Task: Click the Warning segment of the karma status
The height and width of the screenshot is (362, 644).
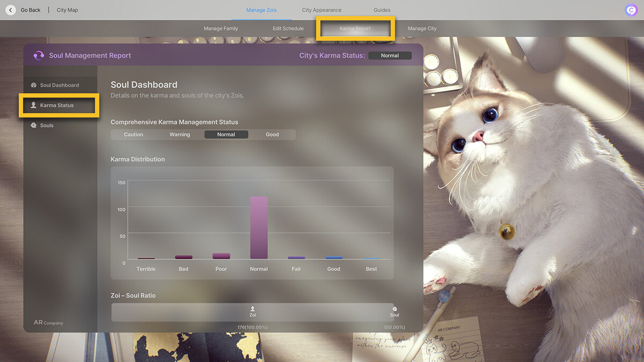Action: (180, 135)
